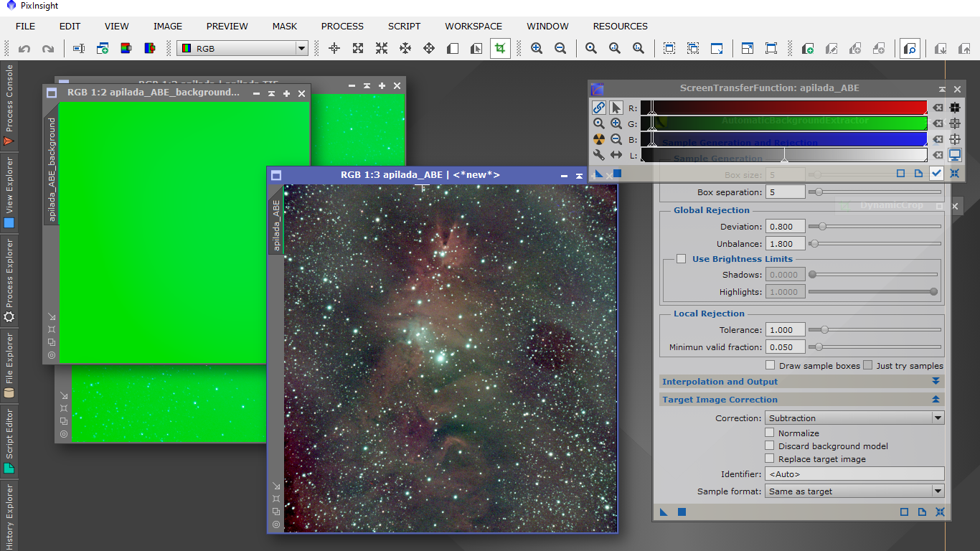
Task: Click the Minimum valid fraction field
Action: [785, 347]
